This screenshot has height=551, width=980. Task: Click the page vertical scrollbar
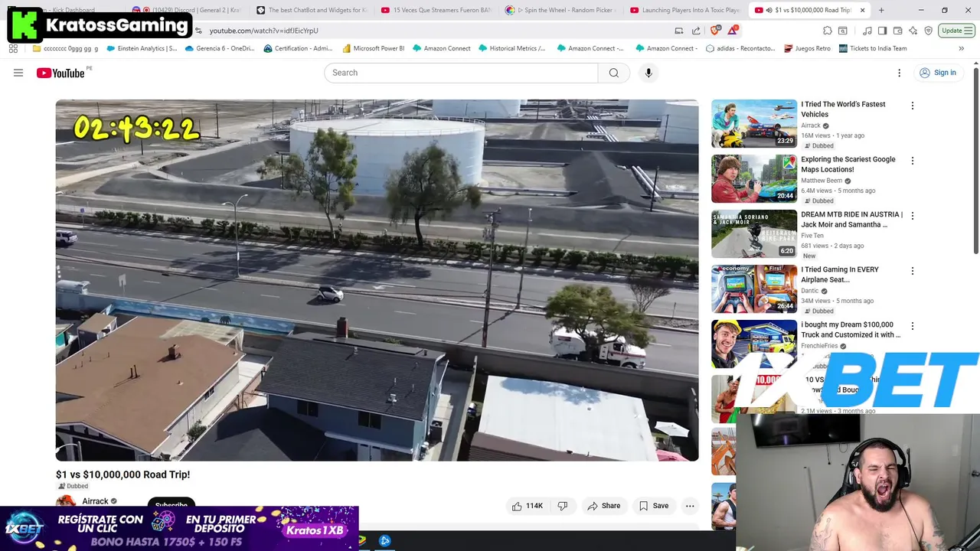(x=975, y=161)
